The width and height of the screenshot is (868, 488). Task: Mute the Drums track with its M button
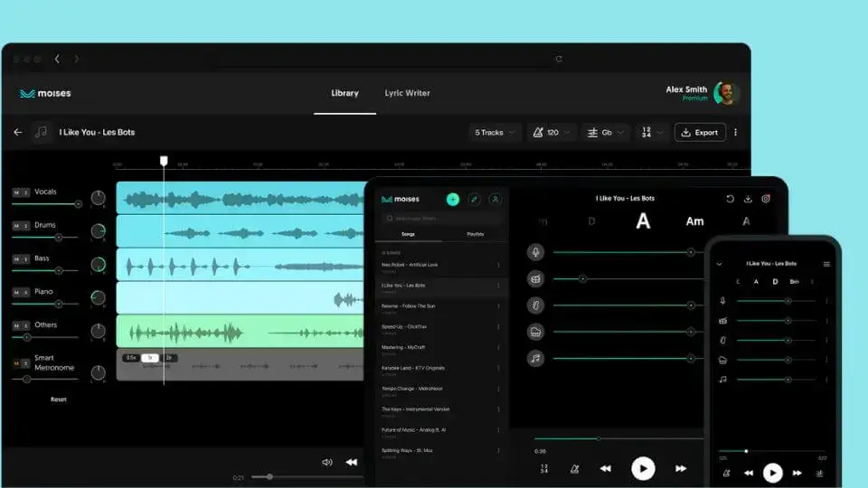coord(16,226)
